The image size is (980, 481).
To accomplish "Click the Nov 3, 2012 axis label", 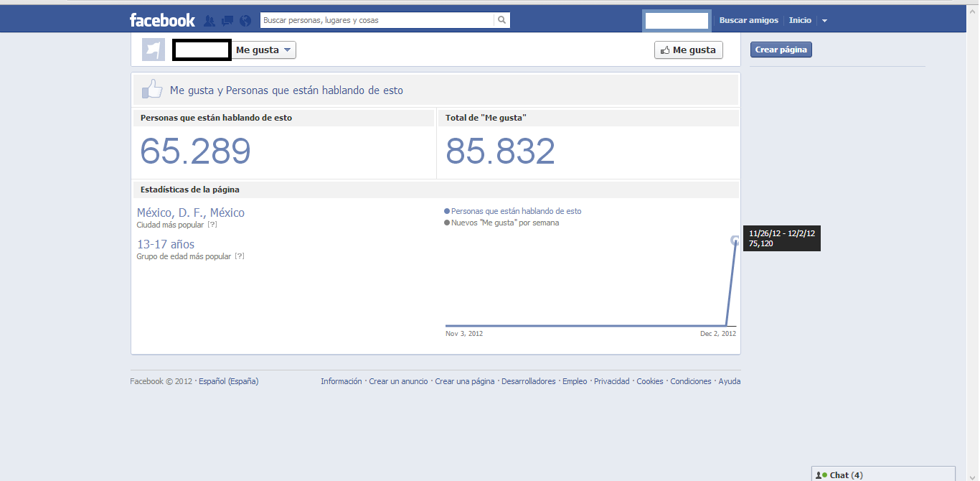I will (464, 333).
